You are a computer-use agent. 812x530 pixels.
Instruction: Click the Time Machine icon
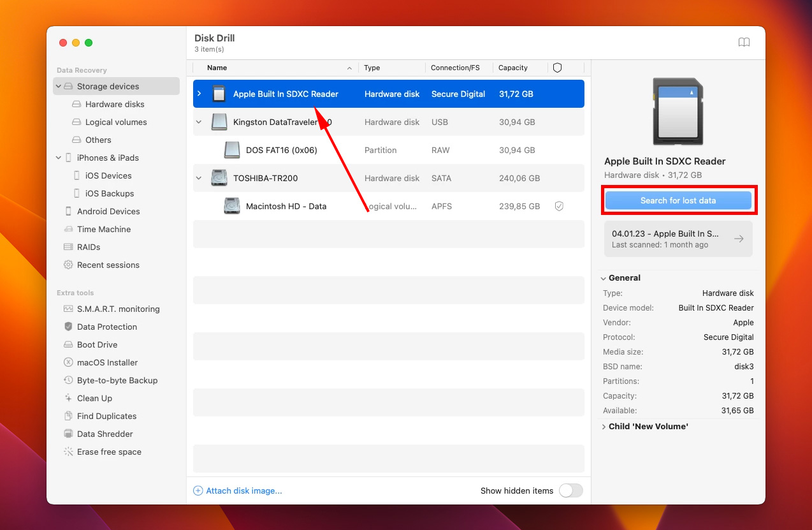tap(68, 229)
